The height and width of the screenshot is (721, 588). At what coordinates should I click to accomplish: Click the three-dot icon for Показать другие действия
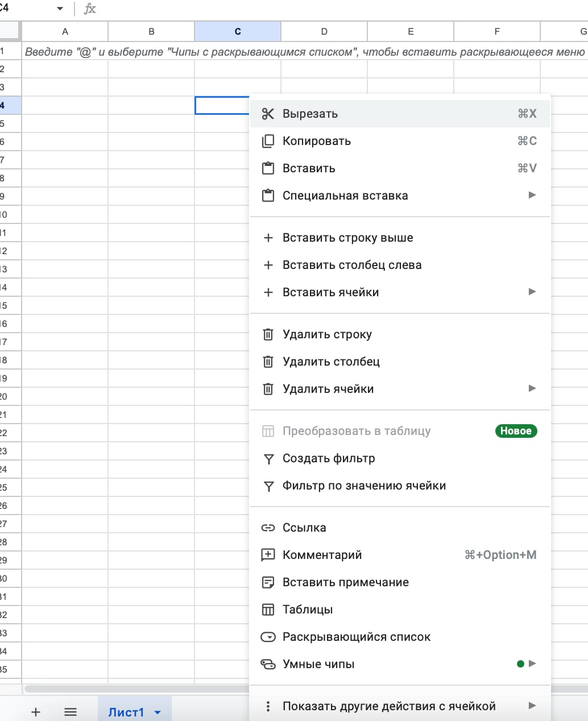(268, 706)
